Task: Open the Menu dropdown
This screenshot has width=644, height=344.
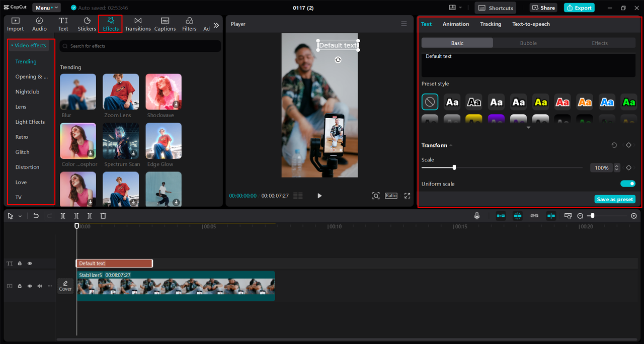Action: (x=46, y=8)
